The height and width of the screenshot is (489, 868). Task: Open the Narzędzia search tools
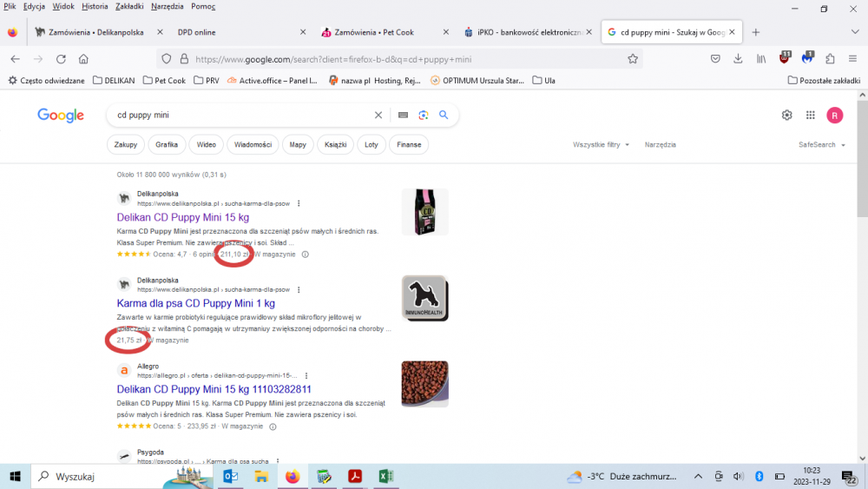(660, 145)
